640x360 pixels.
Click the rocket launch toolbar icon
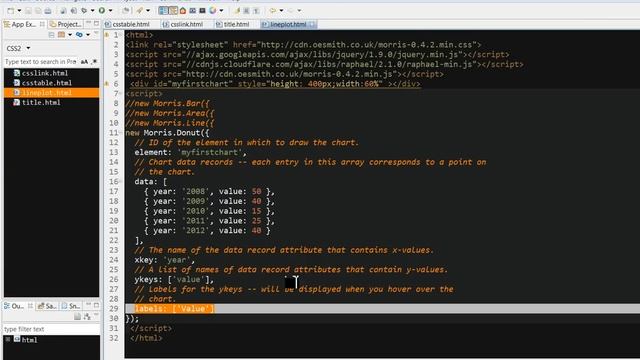[x=140, y=10]
